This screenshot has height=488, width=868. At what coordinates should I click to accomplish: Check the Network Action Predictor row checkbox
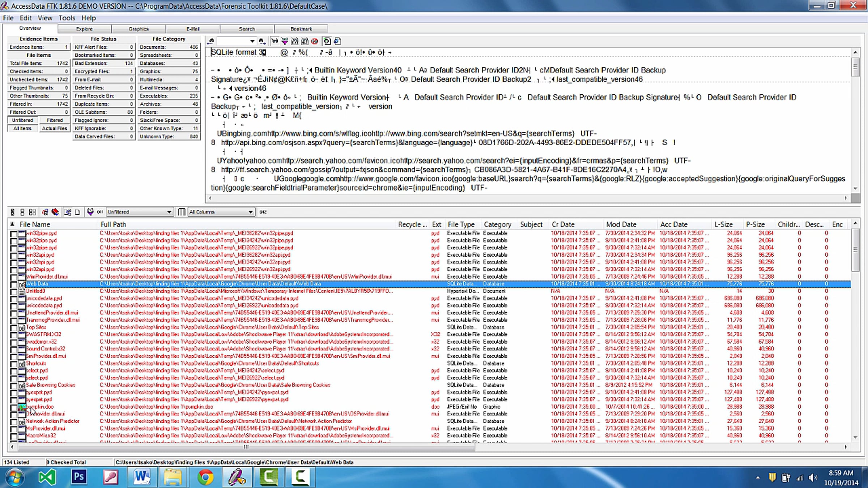[x=13, y=422]
